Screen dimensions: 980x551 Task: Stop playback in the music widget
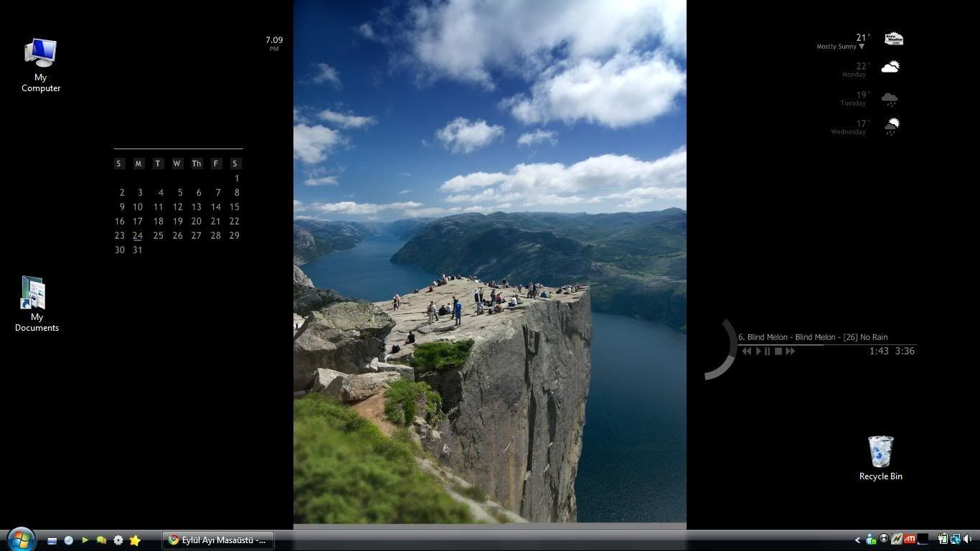tap(778, 352)
